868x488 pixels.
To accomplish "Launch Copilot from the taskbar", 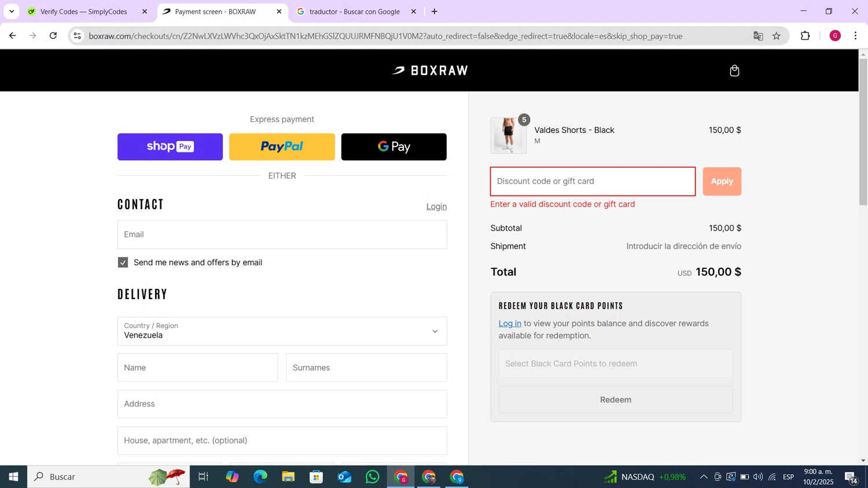I will pyautogui.click(x=232, y=477).
